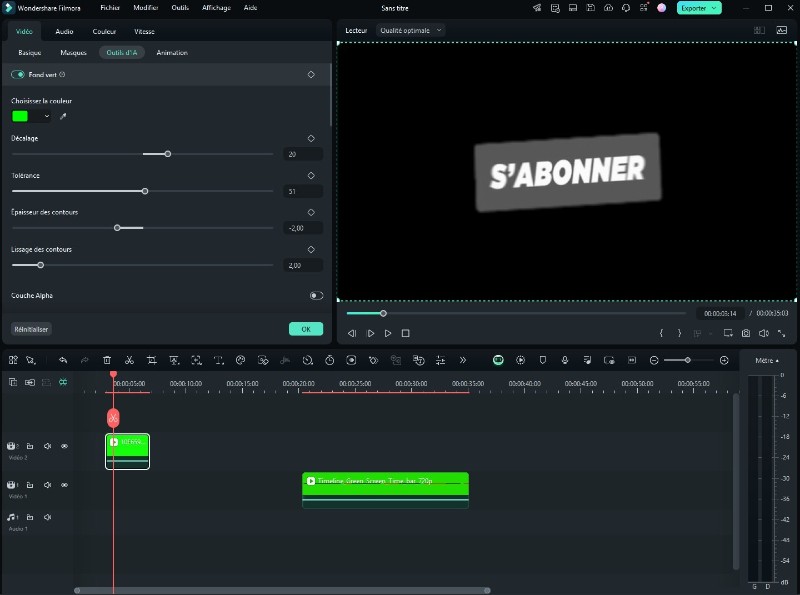
Task: Switch to the Vitesse tab
Action: 144,32
